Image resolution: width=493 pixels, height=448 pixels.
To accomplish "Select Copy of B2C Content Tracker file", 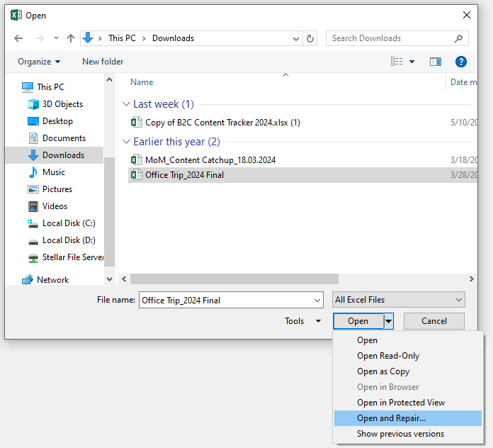I will click(x=222, y=123).
